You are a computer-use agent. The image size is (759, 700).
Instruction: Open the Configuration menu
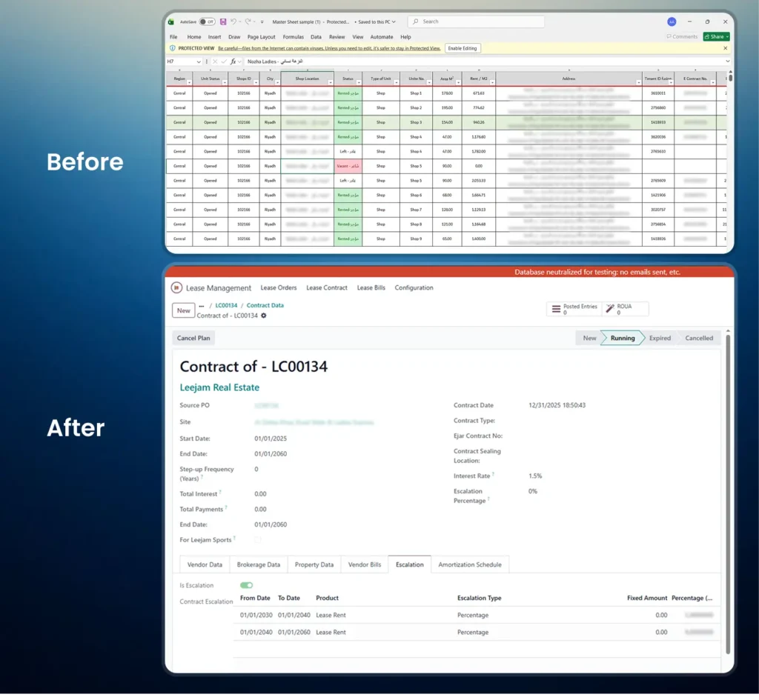click(x=414, y=288)
